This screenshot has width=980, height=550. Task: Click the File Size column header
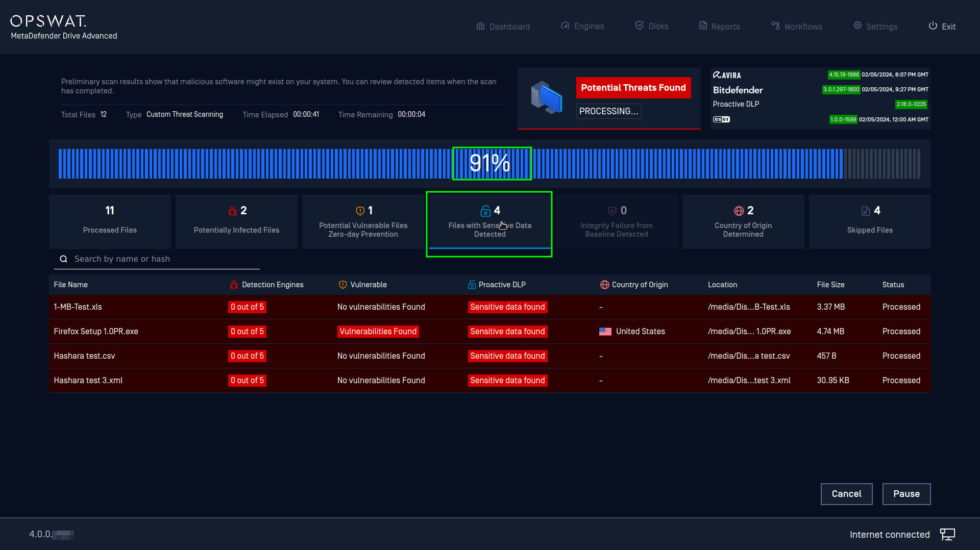(x=830, y=285)
